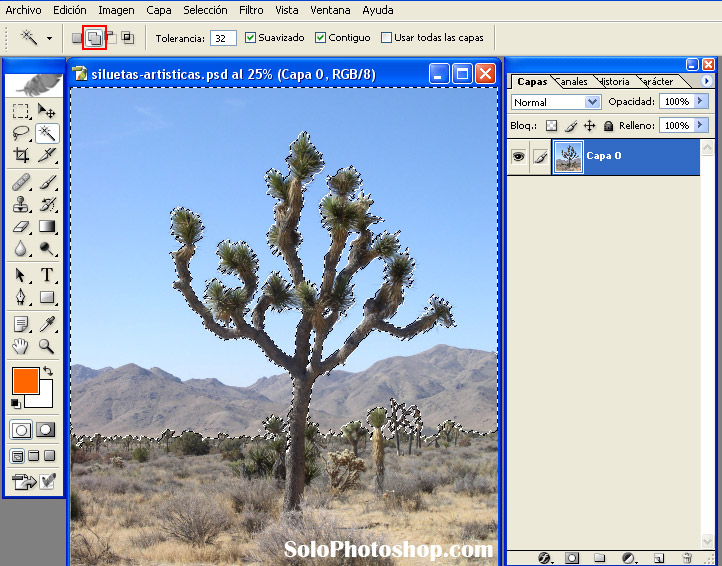722x566 pixels.
Task: Click the orange foreground color swatch
Action: tap(25, 380)
